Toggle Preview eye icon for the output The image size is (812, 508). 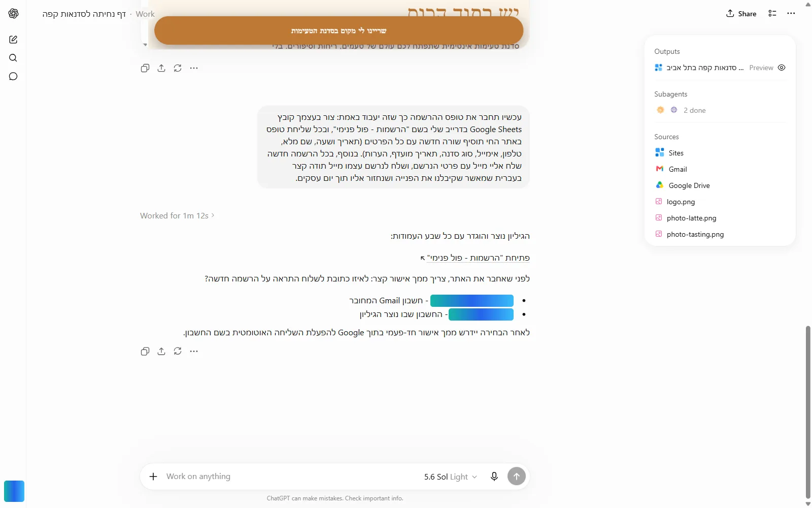pos(782,68)
